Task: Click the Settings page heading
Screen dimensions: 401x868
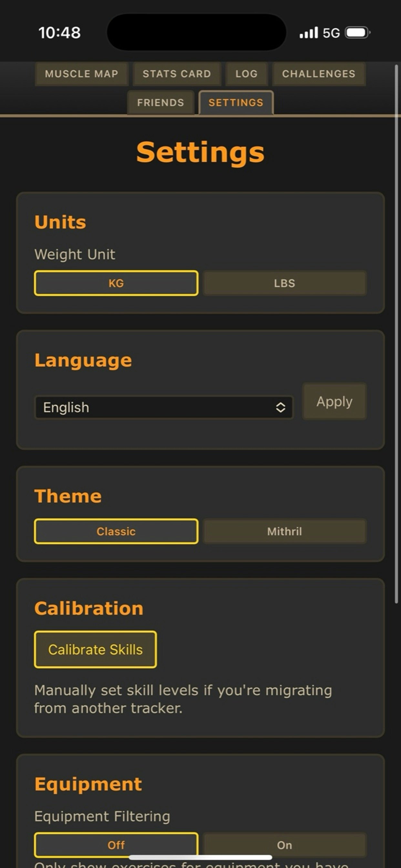Action: click(200, 152)
